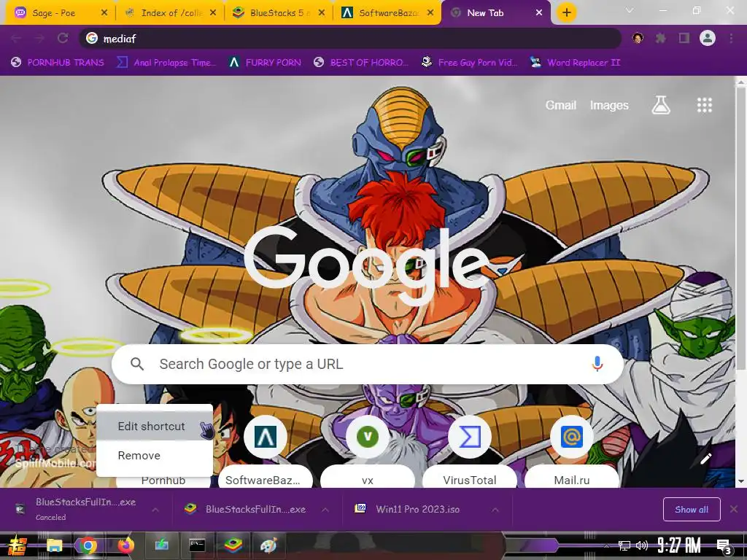747x560 pixels.
Task: Open Chrome's three-dot menu
Action: [731, 38]
